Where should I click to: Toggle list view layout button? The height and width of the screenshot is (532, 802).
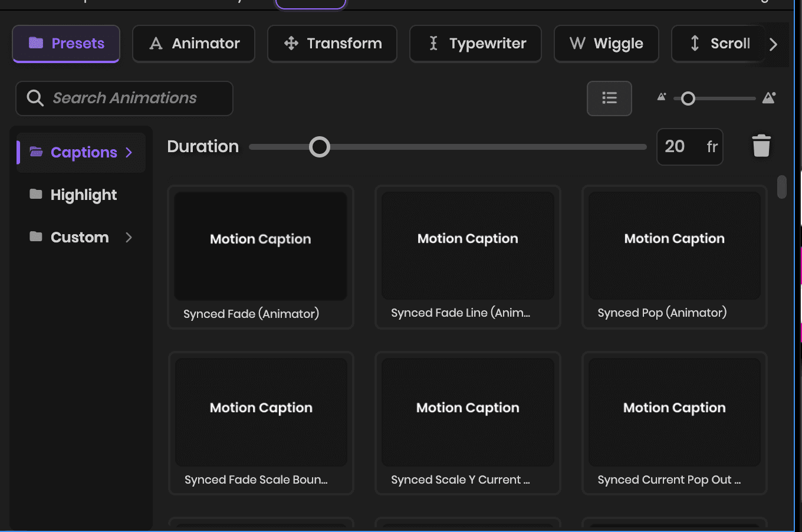[609, 98]
